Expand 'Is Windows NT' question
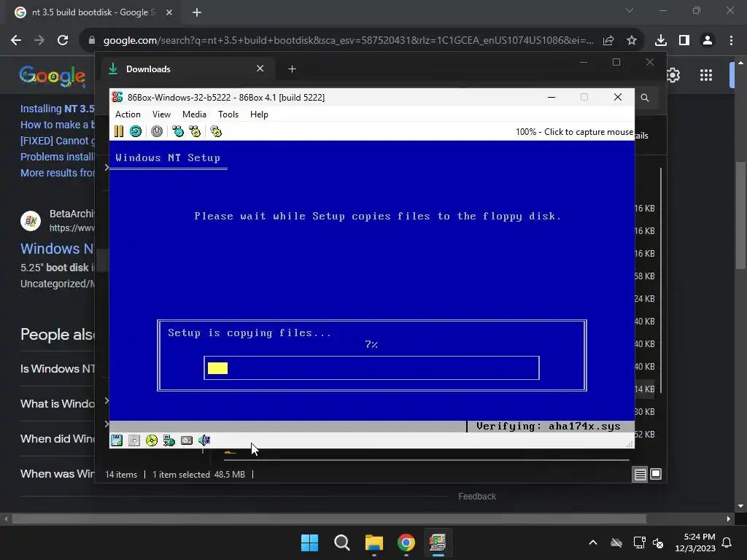The image size is (747, 560). pos(58,368)
